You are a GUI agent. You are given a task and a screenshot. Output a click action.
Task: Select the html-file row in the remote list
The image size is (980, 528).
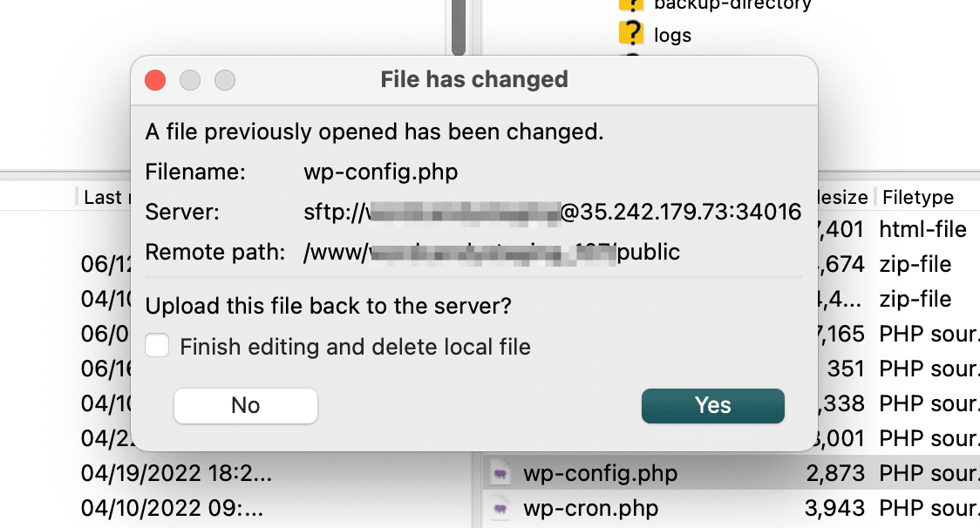[922, 230]
